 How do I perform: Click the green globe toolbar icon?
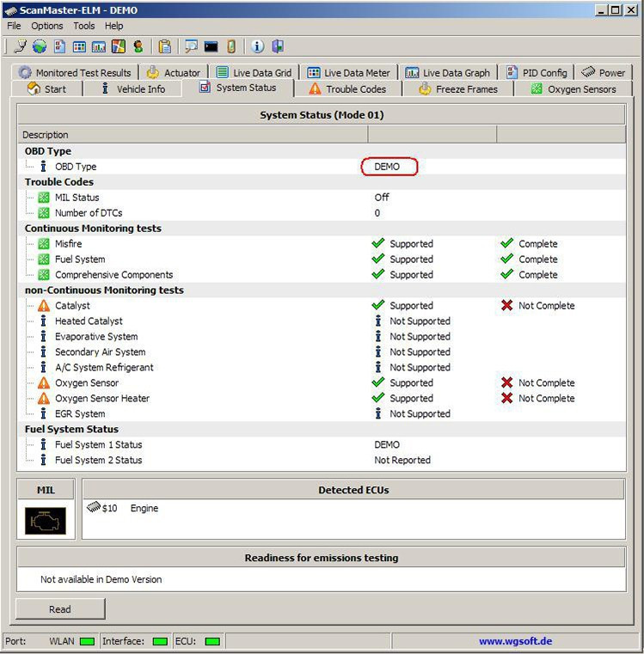[x=40, y=46]
